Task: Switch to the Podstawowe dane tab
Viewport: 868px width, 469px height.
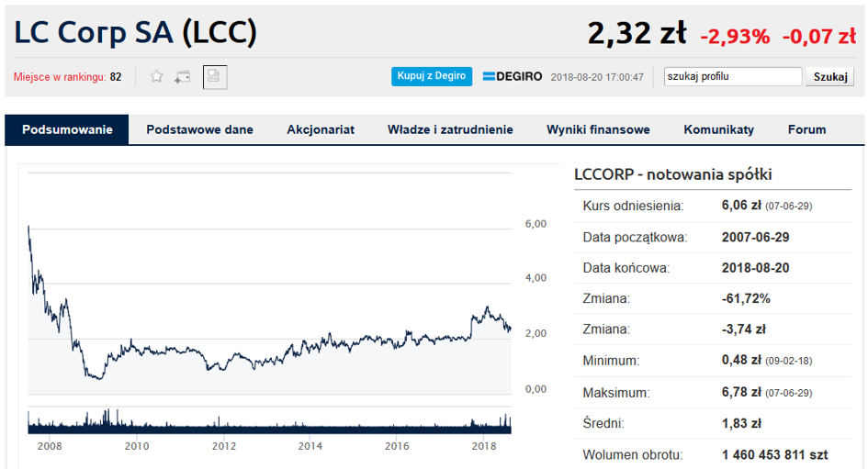Action: tap(199, 129)
